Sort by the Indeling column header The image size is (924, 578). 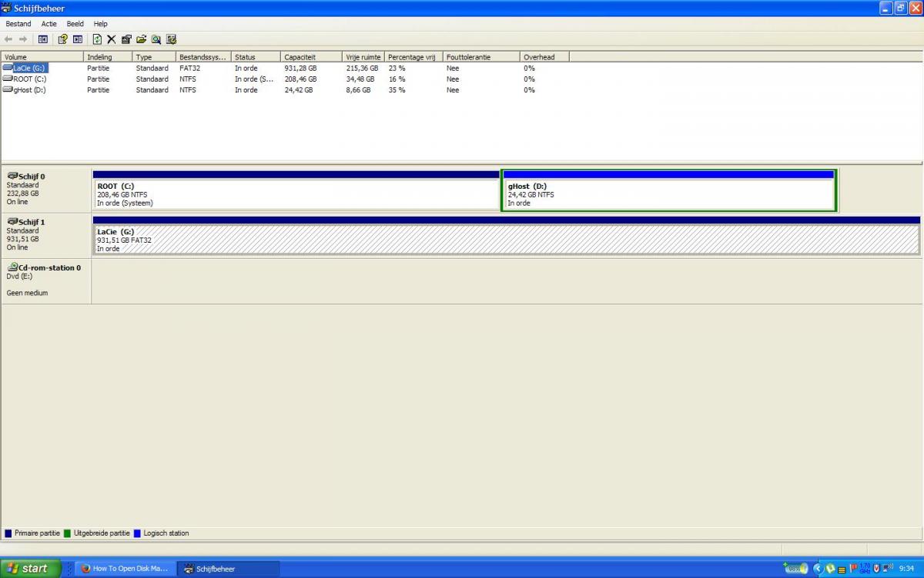108,57
